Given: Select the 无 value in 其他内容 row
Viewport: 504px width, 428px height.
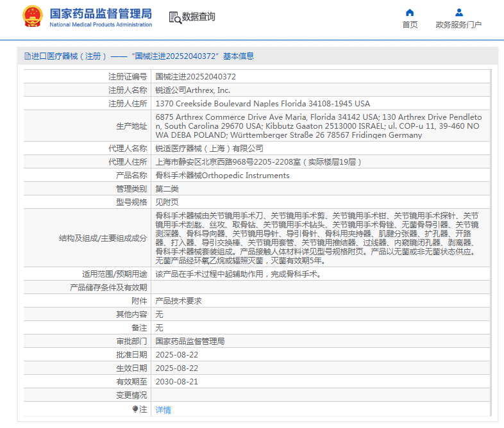Looking at the screenshot, I should pyautogui.click(x=160, y=315).
